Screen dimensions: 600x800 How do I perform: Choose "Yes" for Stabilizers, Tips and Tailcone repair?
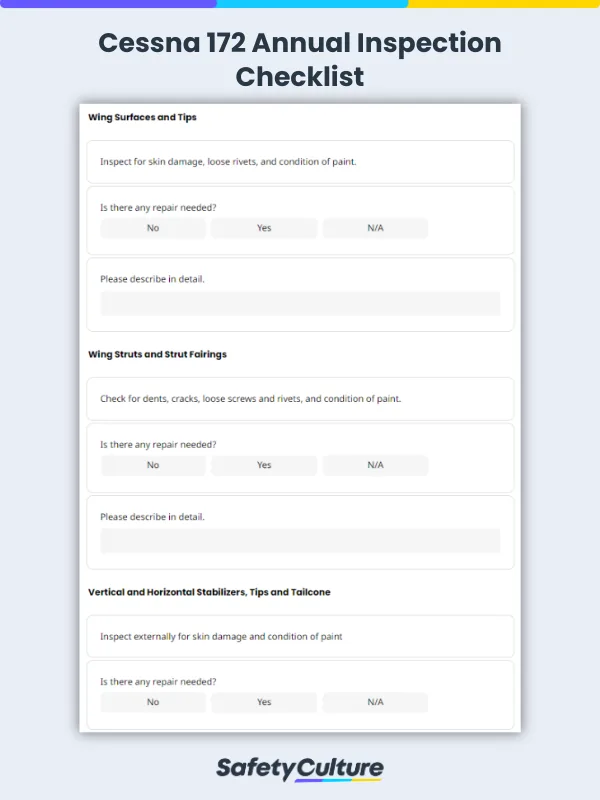coord(264,702)
